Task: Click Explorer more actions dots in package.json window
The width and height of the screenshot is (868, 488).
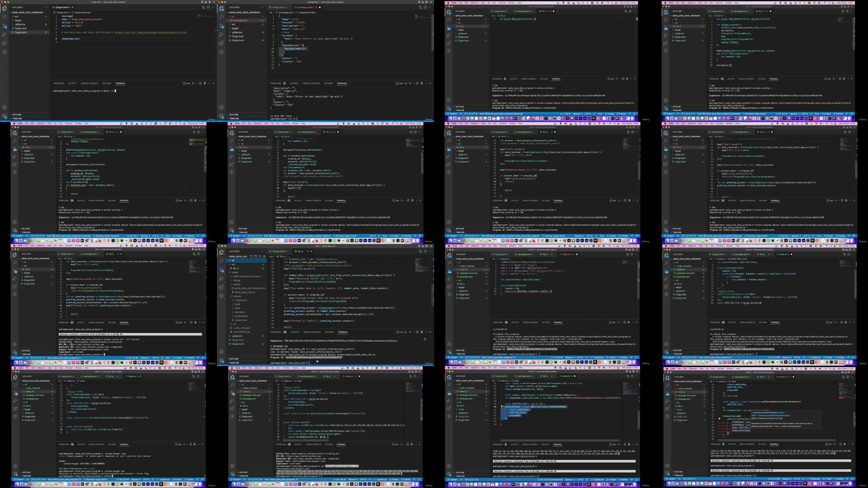Action: pos(263,7)
